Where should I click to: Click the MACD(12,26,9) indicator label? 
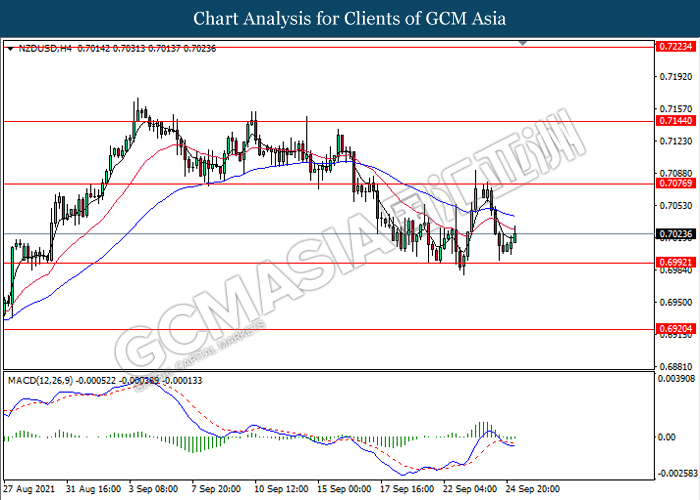[x=41, y=380]
